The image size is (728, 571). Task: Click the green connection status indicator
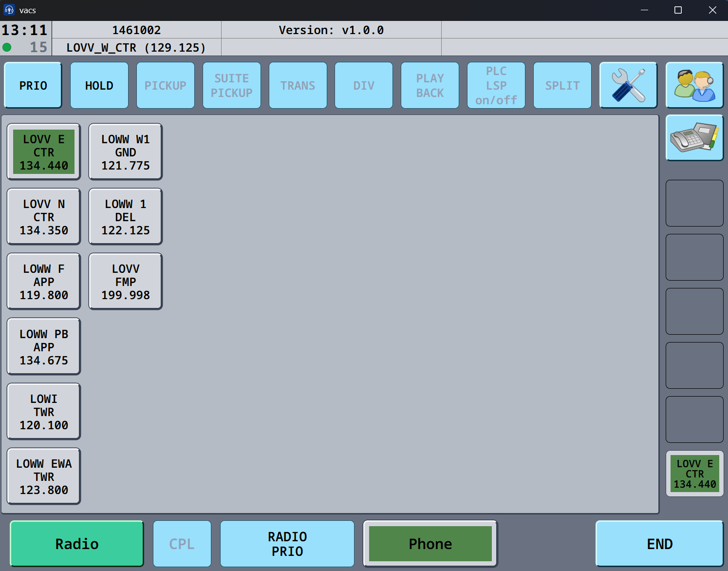7,47
